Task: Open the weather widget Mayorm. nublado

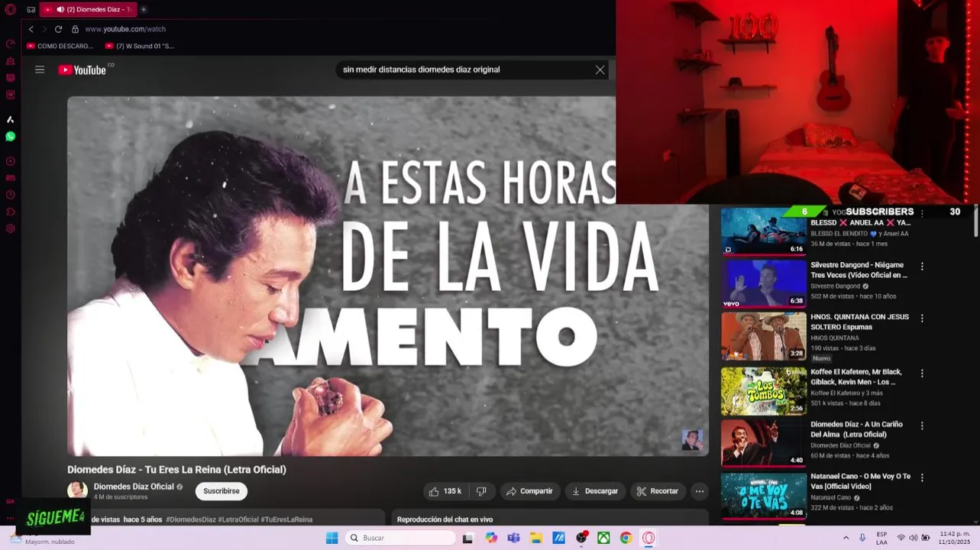Action: click(44, 539)
